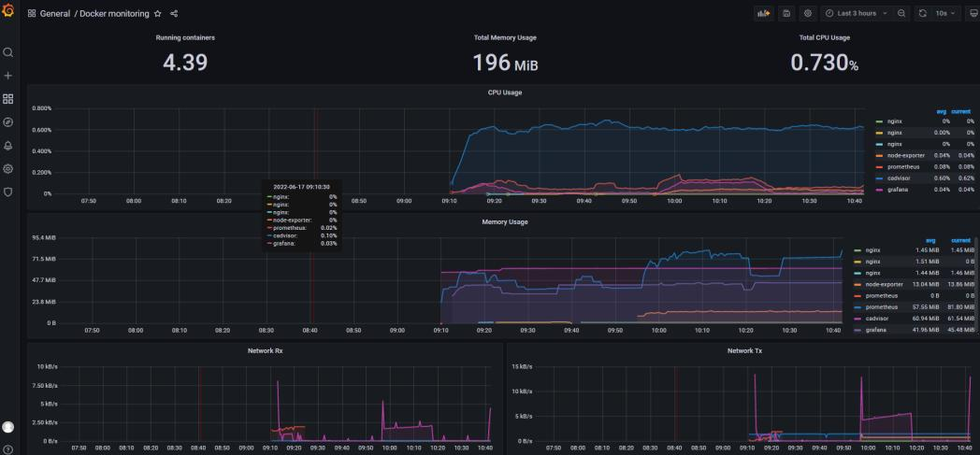Open the Running containers panel title menu
The image size is (980, 455).
click(185, 37)
